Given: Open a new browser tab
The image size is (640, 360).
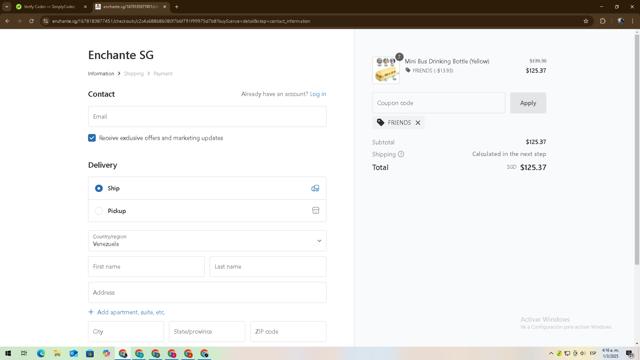Looking at the screenshot, I should [176, 7].
